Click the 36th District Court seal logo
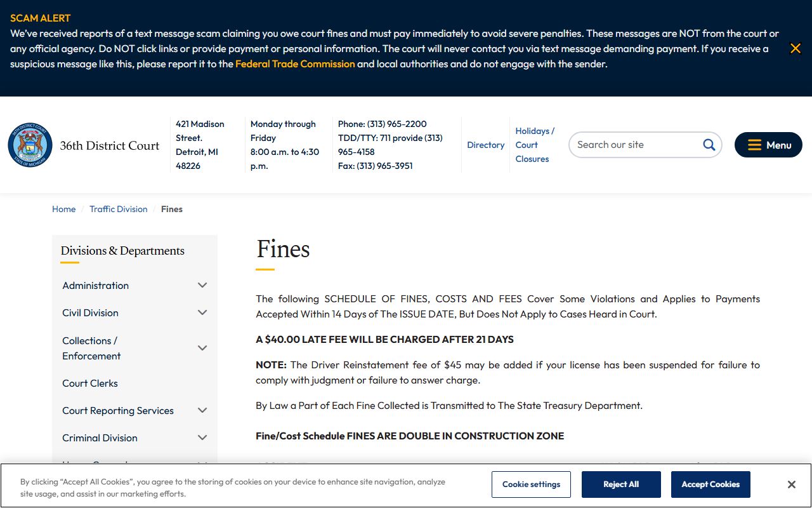This screenshot has width=812, height=508. 30,145
